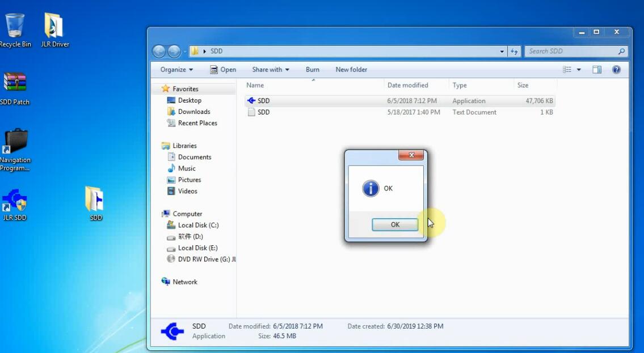Viewport: 644px width, 353px height.
Task: Expand the address bar breadcrumb arrow before SDD
Action: [204, 51]
